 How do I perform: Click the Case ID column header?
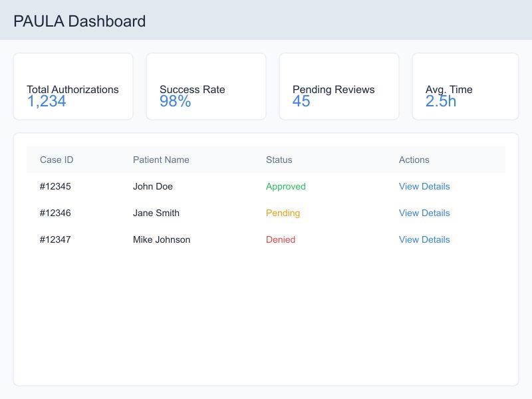tap(57, 160)
